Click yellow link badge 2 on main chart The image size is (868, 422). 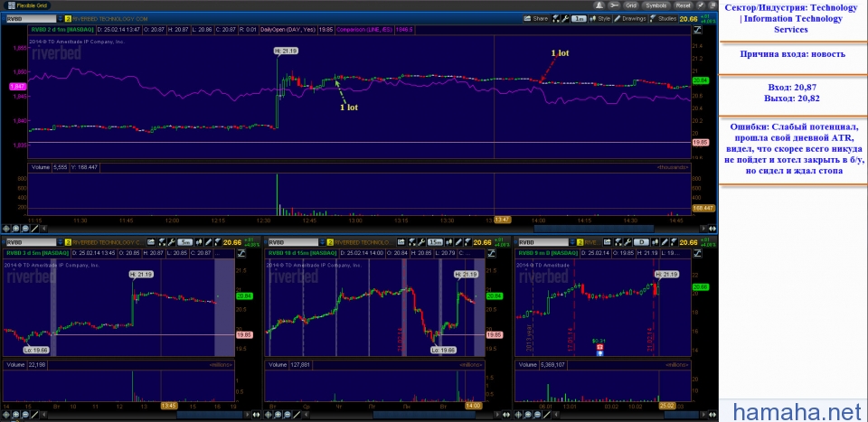click(68, 18)
